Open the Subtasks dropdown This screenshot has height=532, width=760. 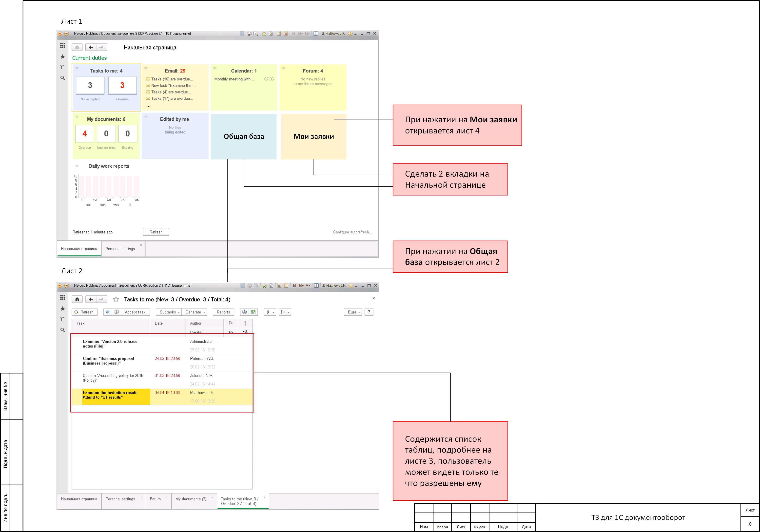point(169,312)
